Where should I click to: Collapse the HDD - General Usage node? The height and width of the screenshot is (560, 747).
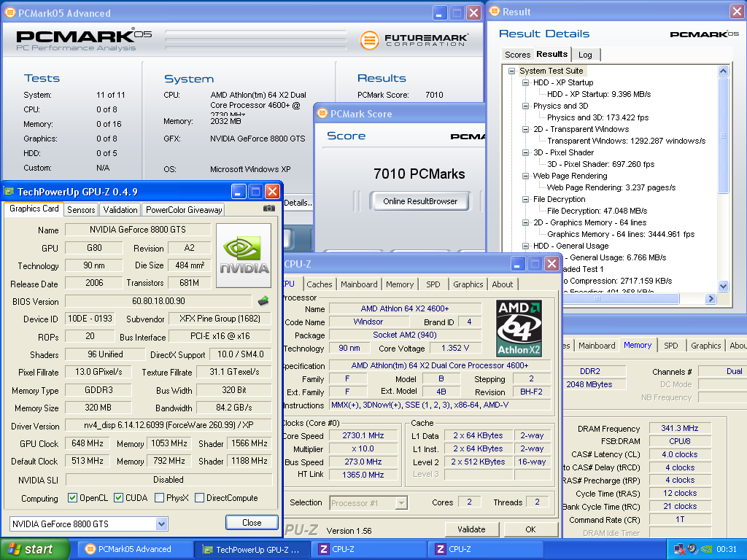click(525, 246)
